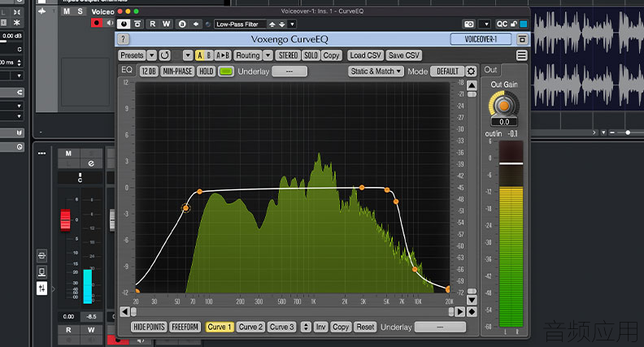Copy state A to B
Viewport: 644px width, 347px height.
tap(223, 55)
